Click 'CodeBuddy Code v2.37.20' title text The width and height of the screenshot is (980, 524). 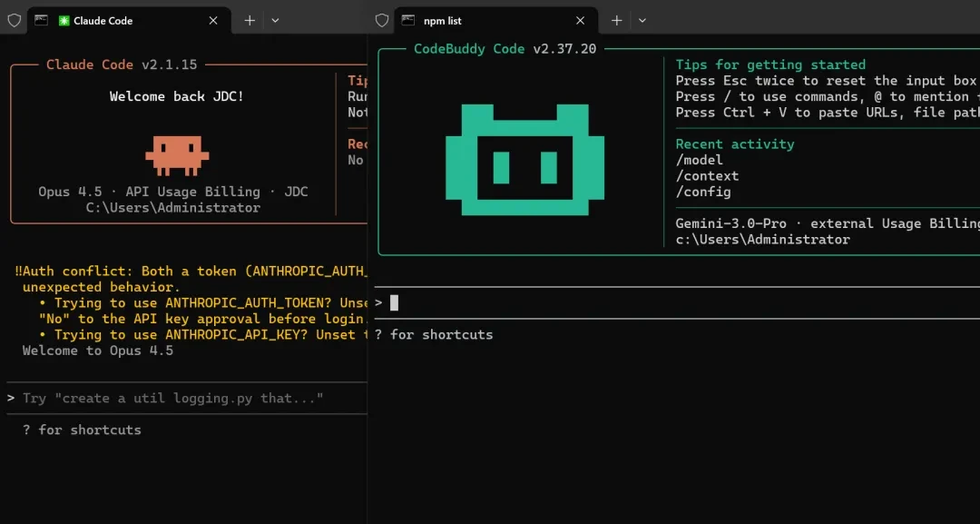click(505, 49)
